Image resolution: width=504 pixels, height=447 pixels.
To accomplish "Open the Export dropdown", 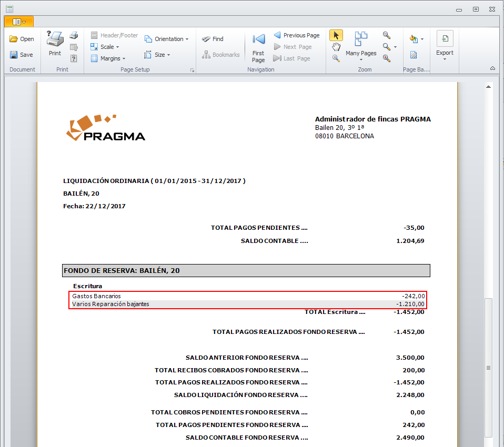I will pos(445,46).
